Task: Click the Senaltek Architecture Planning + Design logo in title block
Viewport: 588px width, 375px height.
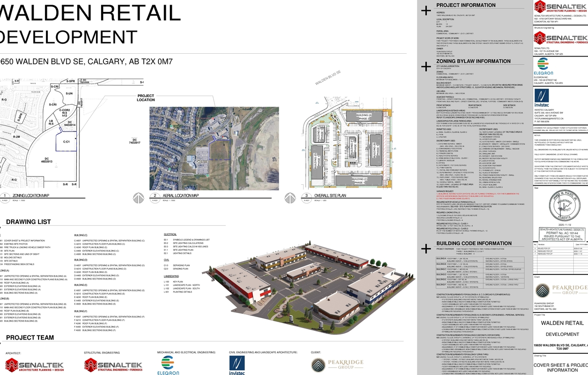Action: (560, 7)
